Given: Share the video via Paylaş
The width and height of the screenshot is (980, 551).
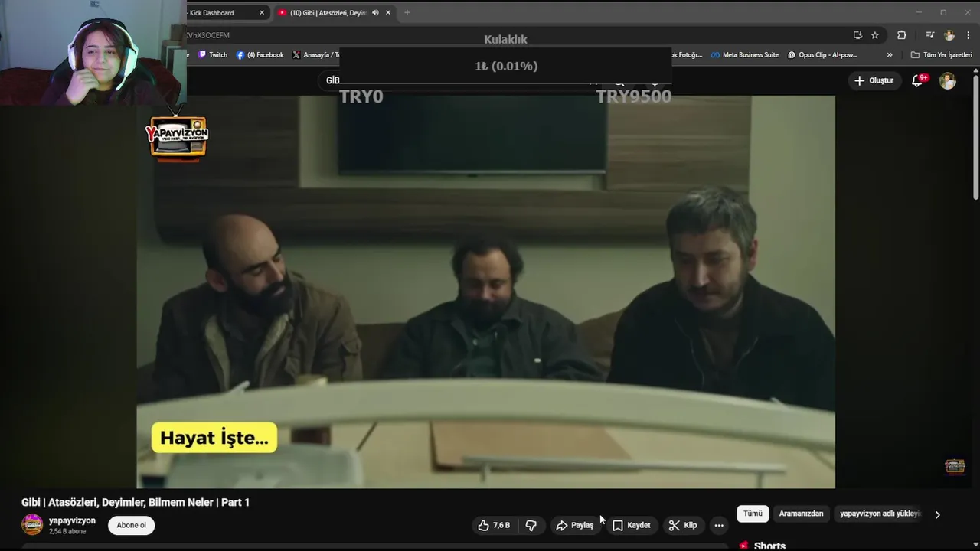Looking at the screenshot, I should [x=575, y=525].
